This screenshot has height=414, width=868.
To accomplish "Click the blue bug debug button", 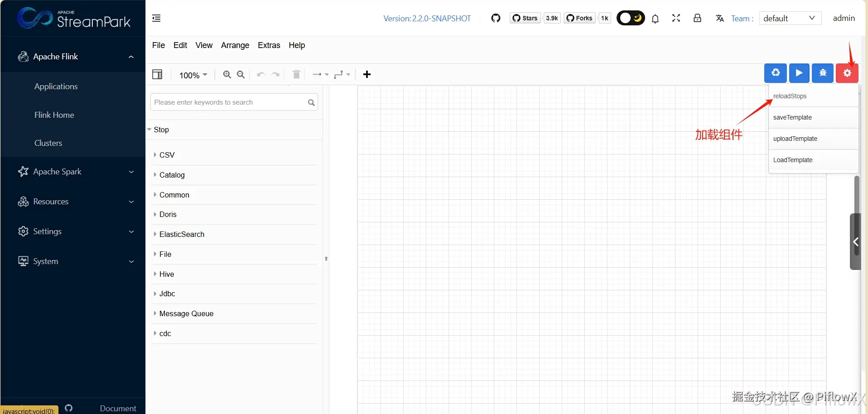I will (823, 73).
